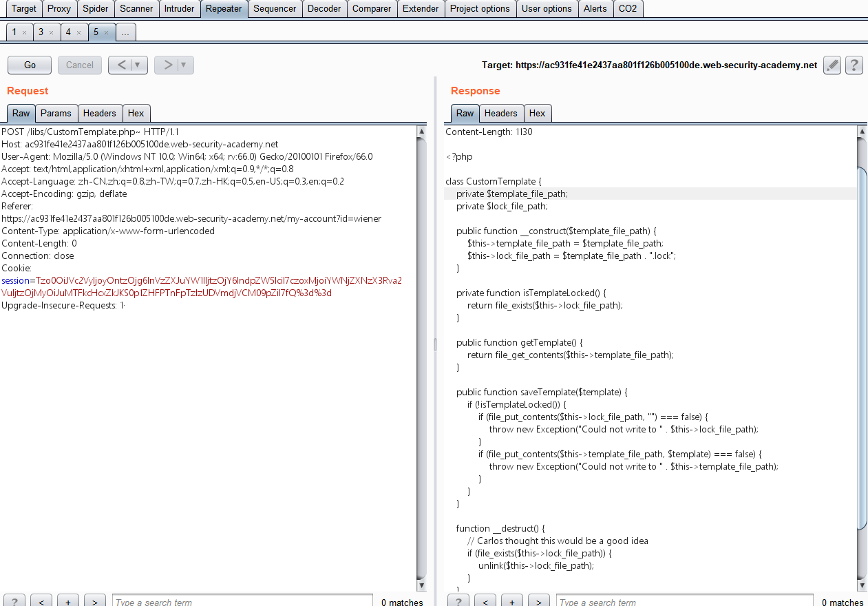Go back to previous request in history

121,65
